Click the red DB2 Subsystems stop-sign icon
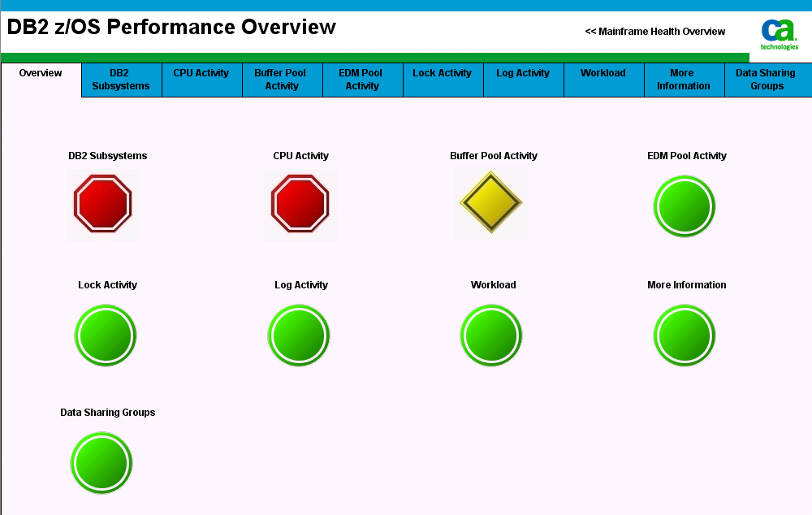Image resolution: width=812 pixels, height=515 pixels. pos(103,204)
